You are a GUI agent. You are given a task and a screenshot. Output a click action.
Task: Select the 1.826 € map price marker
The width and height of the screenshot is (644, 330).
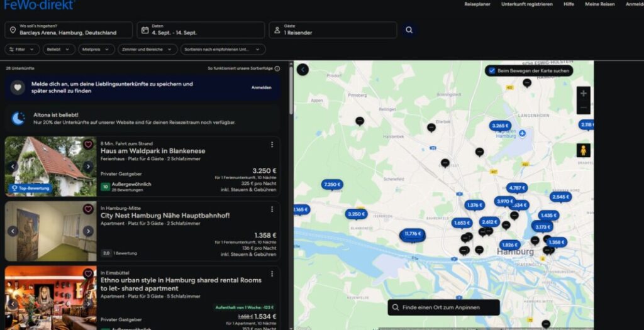pyautogui.click(x=509, y=245)
